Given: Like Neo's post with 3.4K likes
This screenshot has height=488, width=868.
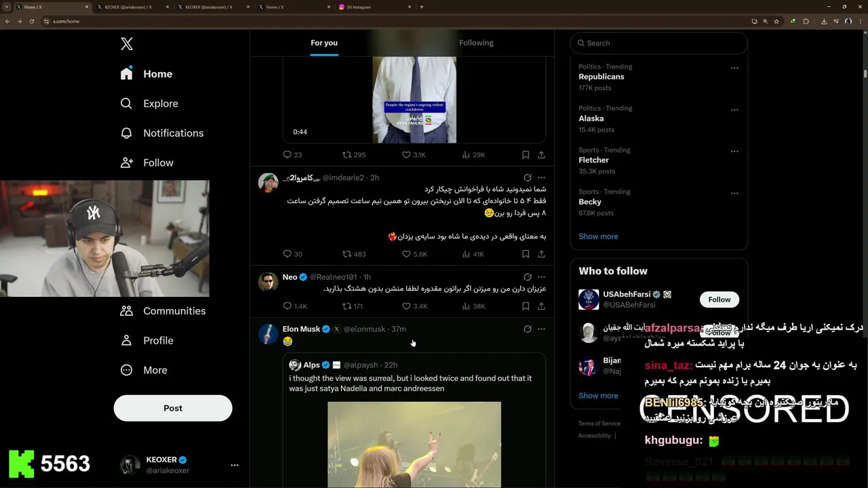Looking at the screenshot, I should (414, 306).
